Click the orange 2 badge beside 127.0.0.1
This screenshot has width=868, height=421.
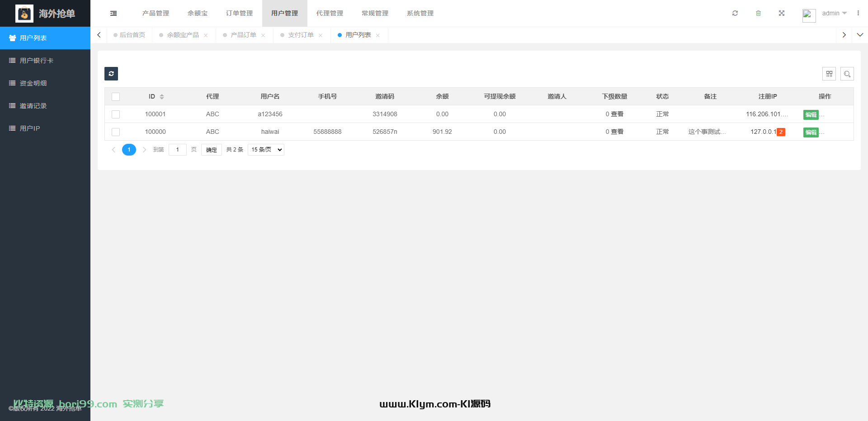781,132
